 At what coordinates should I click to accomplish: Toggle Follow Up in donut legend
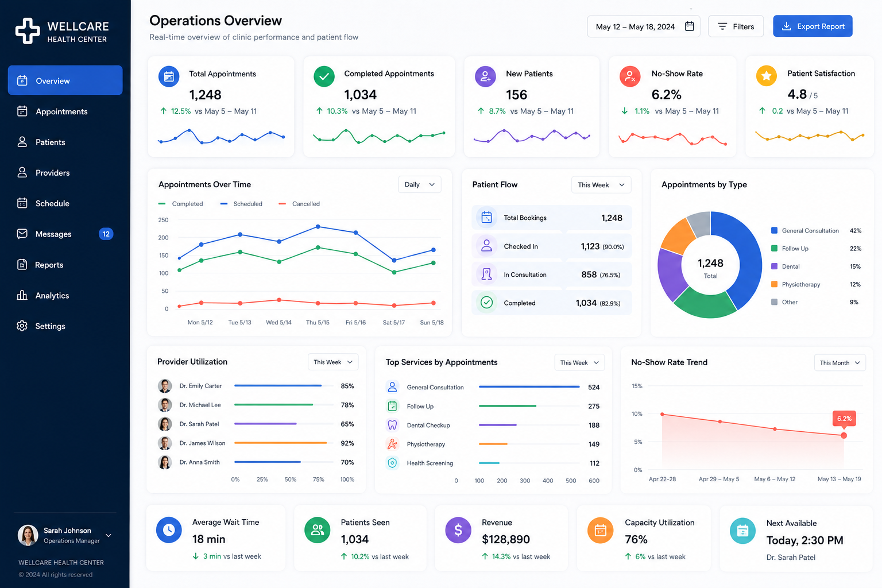pyautogui.click(x=790, y=248)
